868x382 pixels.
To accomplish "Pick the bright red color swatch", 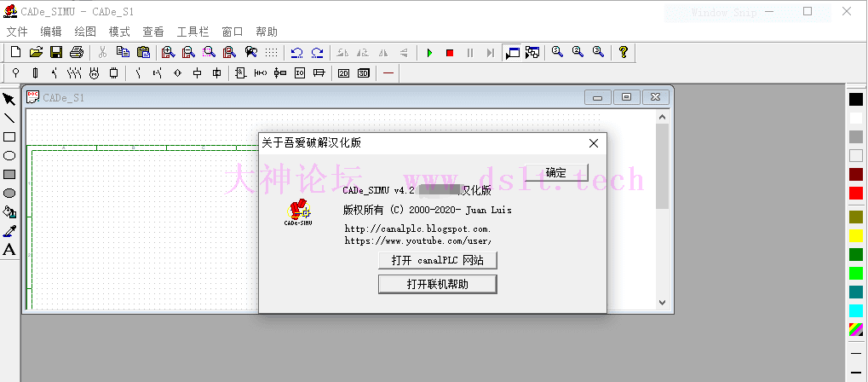I will (x=856, y=193).
